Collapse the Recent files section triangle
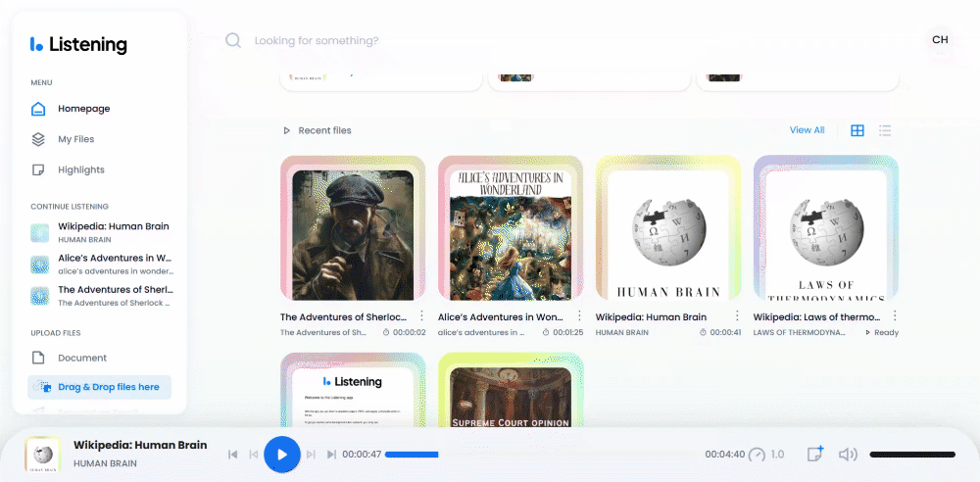 tap(287, 130)
